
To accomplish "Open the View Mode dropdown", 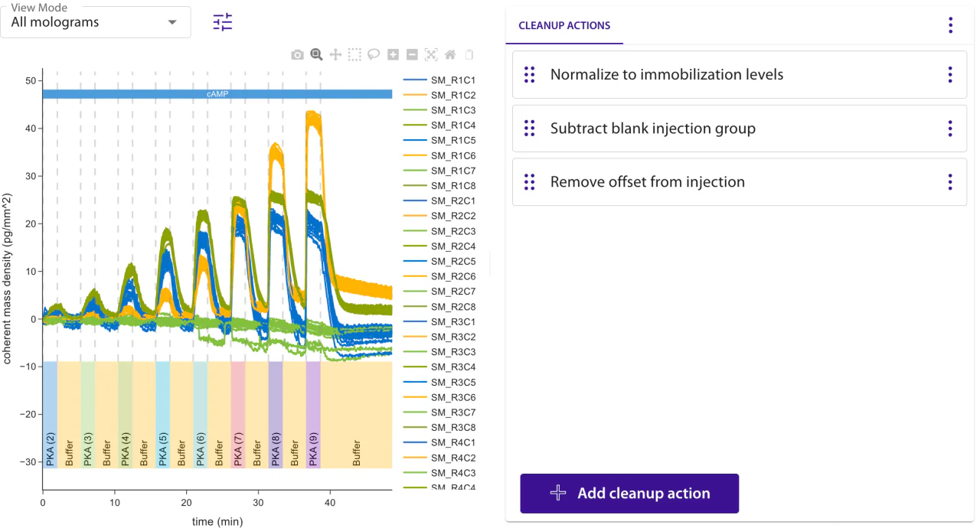I will 96,22.
